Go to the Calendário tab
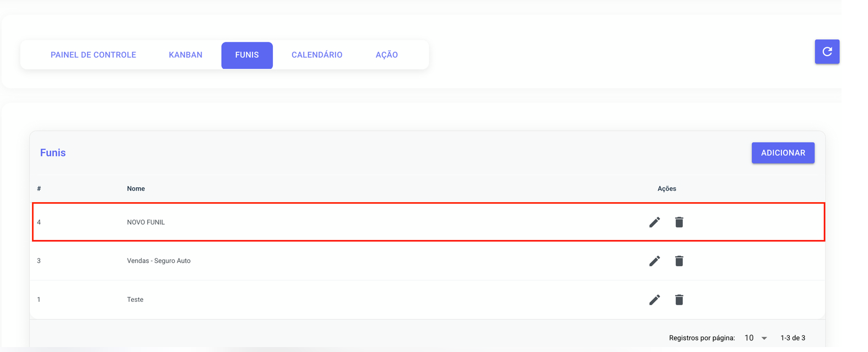The image size is (868, 352). [x=317, y=55]
